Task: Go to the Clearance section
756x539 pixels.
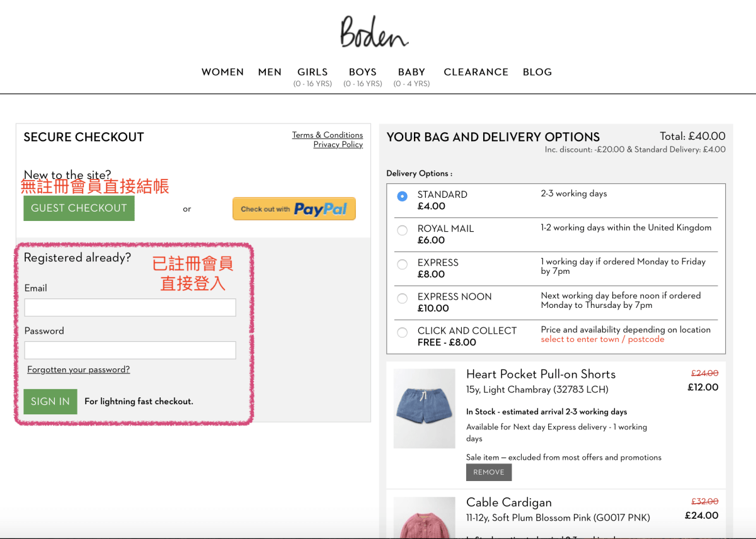Action: [476, 72]
